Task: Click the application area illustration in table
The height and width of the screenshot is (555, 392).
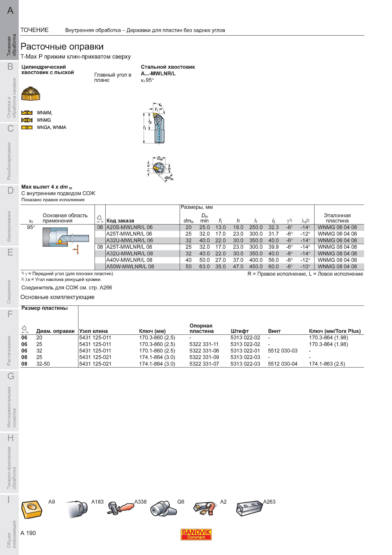Action: click(x=66, y=240)
